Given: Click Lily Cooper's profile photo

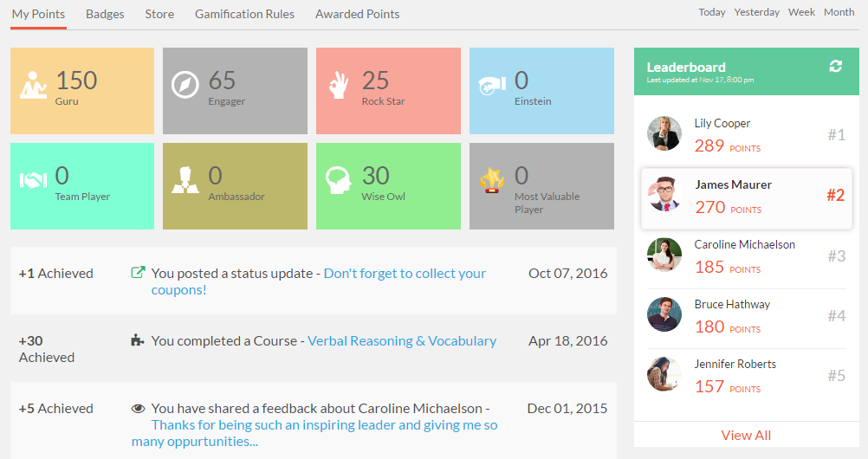Looking at the screenshot, I should tap(664, 133).
